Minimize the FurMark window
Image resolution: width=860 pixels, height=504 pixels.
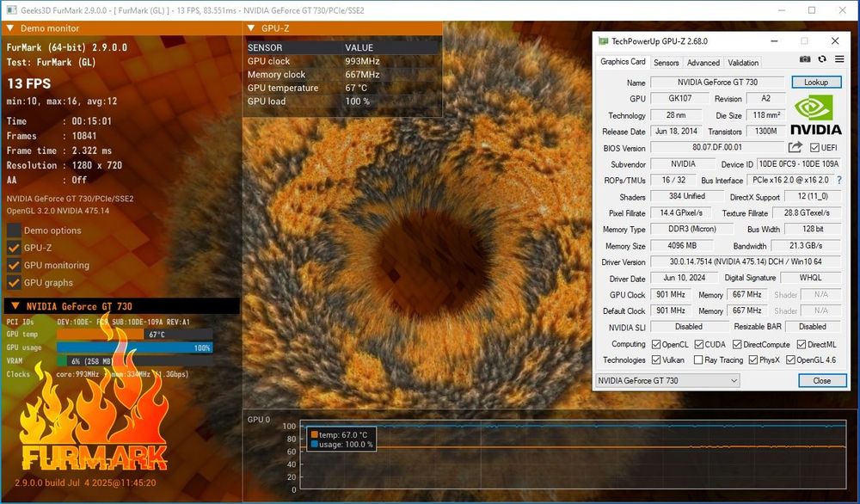coord(782,10)
